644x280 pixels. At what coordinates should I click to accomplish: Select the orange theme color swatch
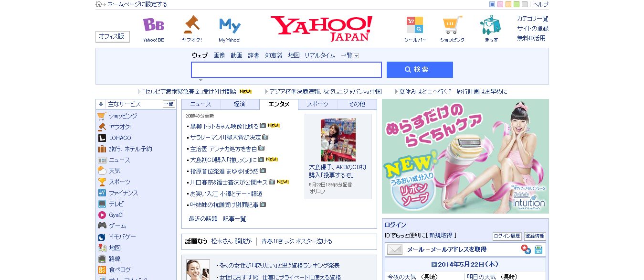(x=508, y=4)
